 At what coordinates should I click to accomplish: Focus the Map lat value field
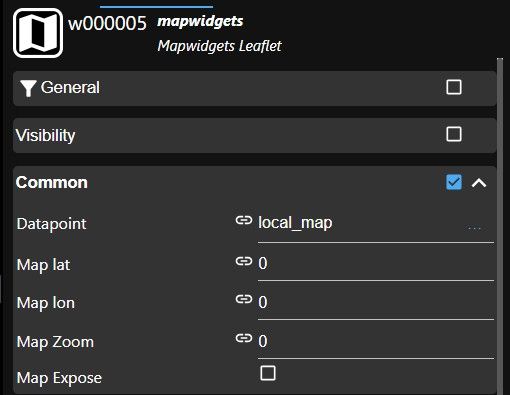(x=376, y=264)
